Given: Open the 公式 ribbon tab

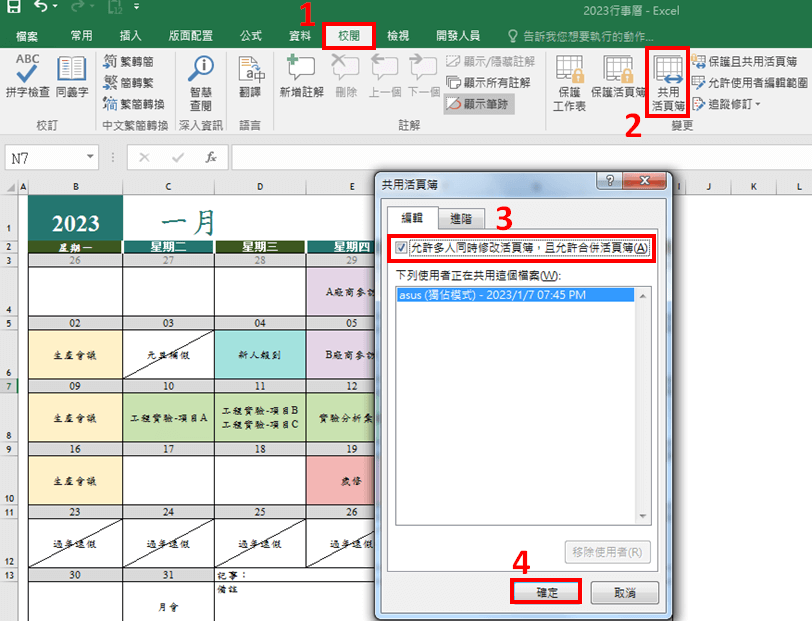Looking at the screenshot, I should (x=251, y=36).
